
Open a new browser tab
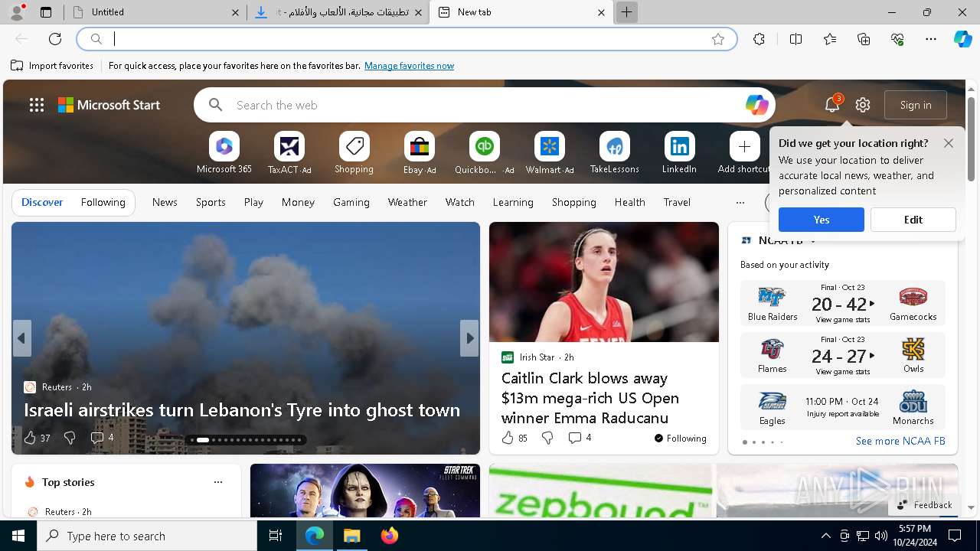tap(626, 12)
